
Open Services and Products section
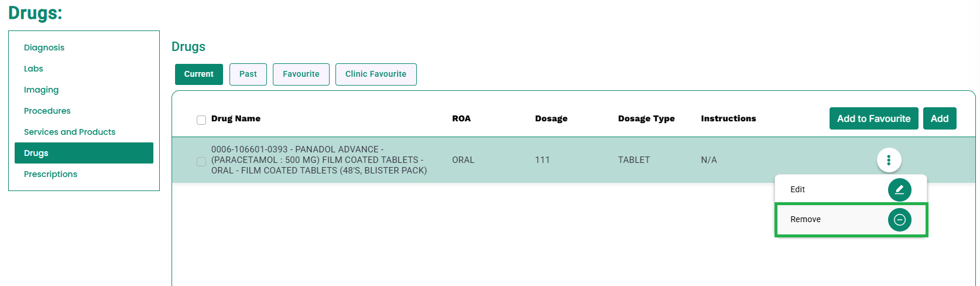pos(70,132)
